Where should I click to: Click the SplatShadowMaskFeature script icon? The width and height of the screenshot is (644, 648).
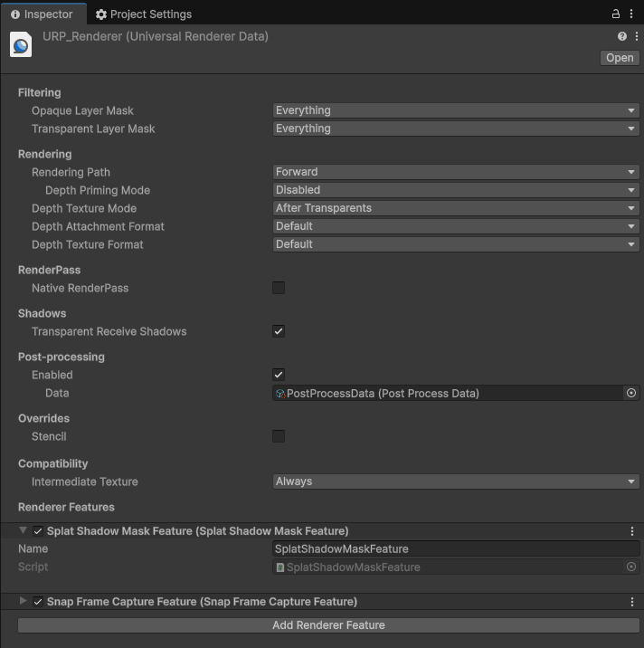[x=280, y=567]
